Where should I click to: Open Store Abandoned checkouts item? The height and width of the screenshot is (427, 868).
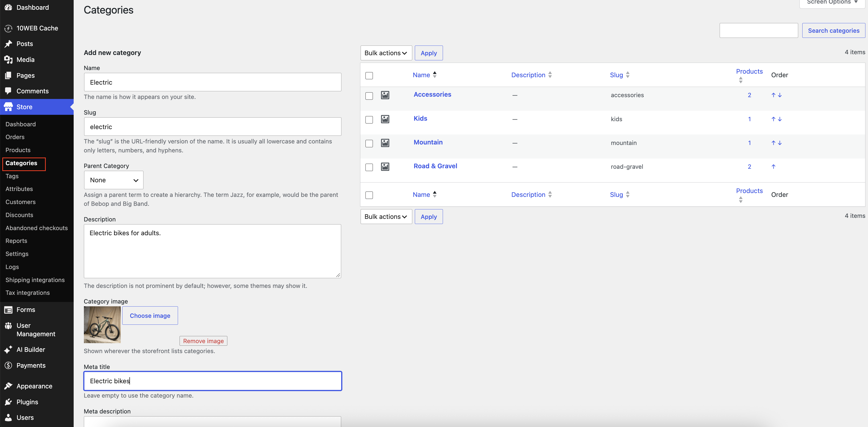36,228
